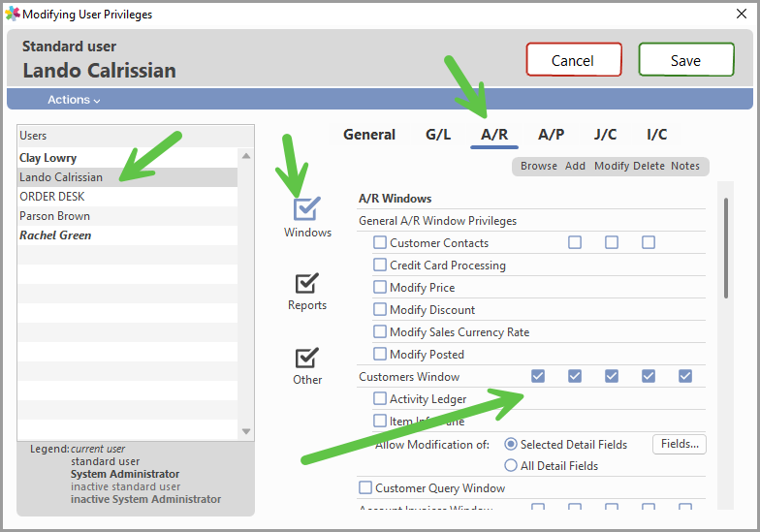Check the Modify Posted option
This screenshot has height=532, width=760.
pos(380,354)
